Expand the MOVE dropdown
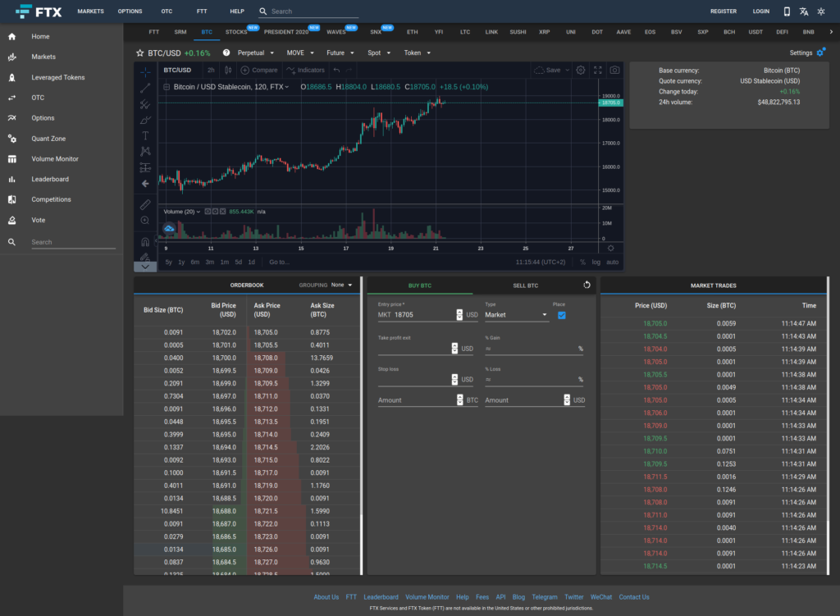Viewport: 840px width, 616px height. 300,52
